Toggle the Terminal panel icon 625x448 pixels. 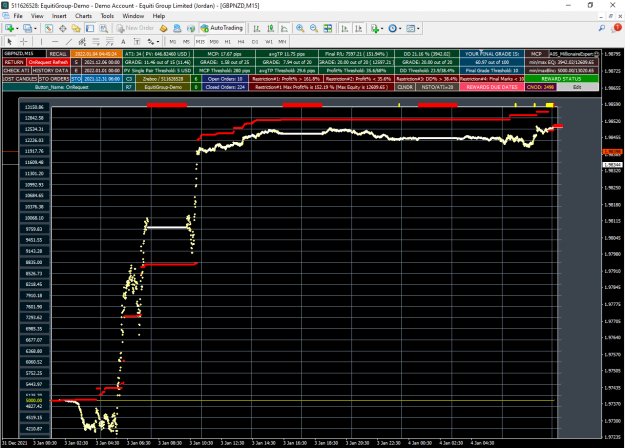(90, 28)
